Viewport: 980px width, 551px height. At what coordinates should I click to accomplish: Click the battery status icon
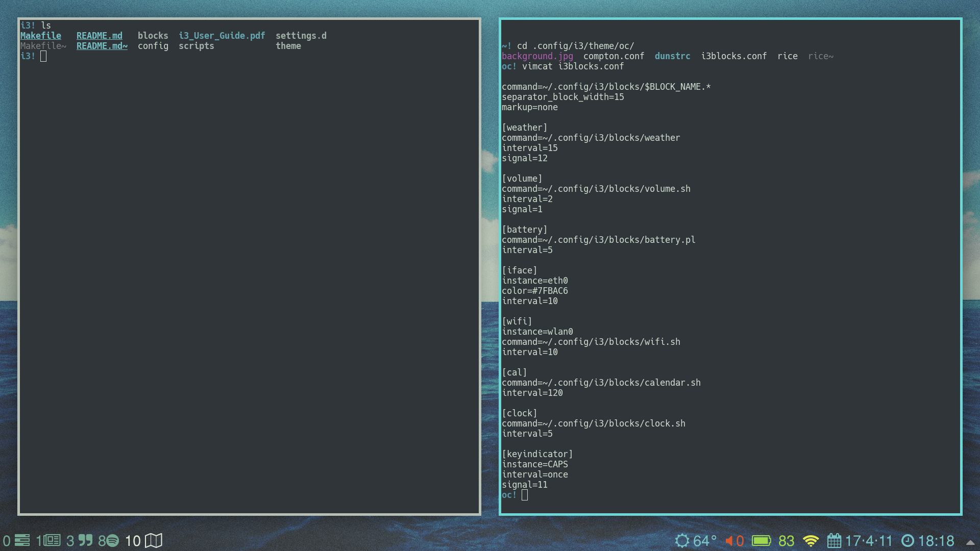point(761,540)
